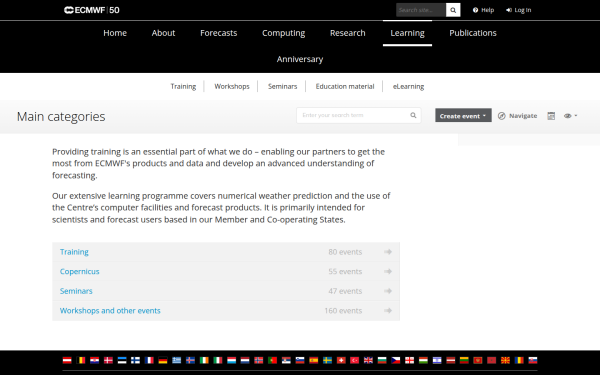The width and height of the screenshot is (600, 375).
Task: Click the Spain flag
Action: (314, 360)
